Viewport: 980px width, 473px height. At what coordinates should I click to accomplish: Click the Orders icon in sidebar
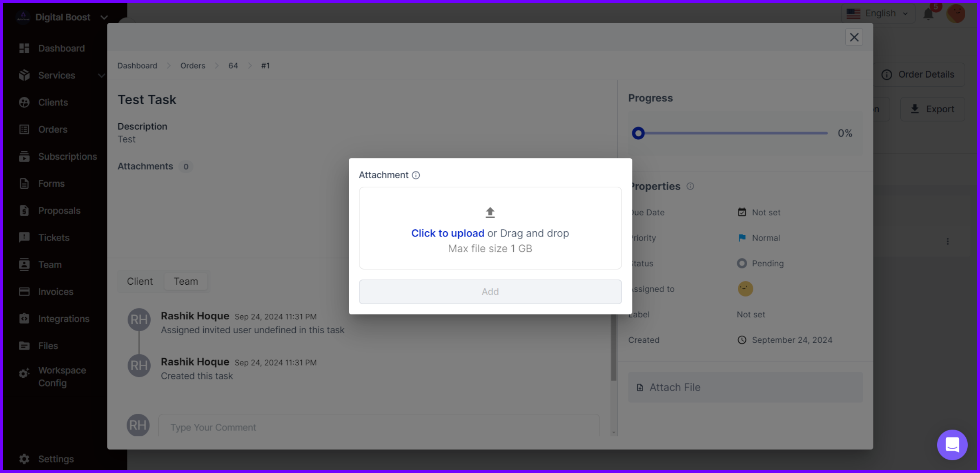[x=24, y=129]
